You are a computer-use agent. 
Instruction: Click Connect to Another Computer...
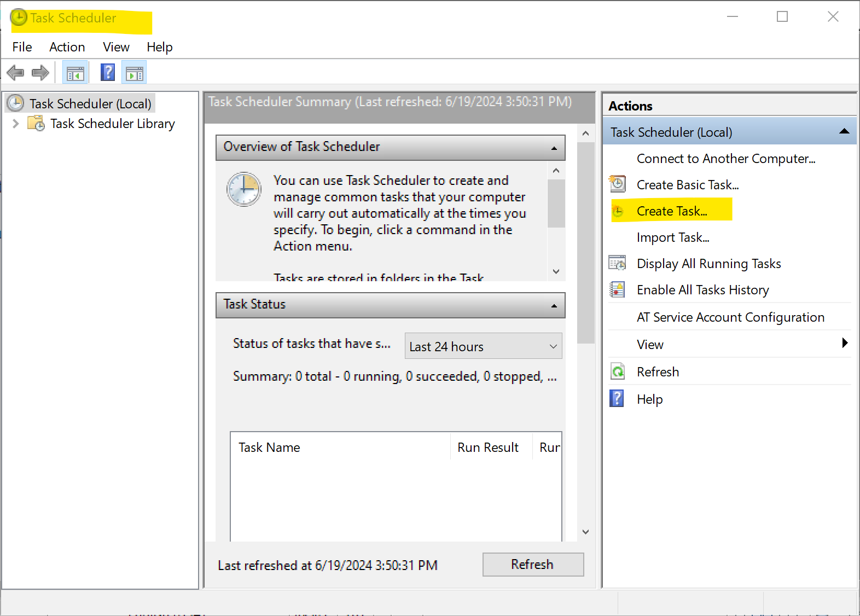pyautogui.click(x=726, y=159)
